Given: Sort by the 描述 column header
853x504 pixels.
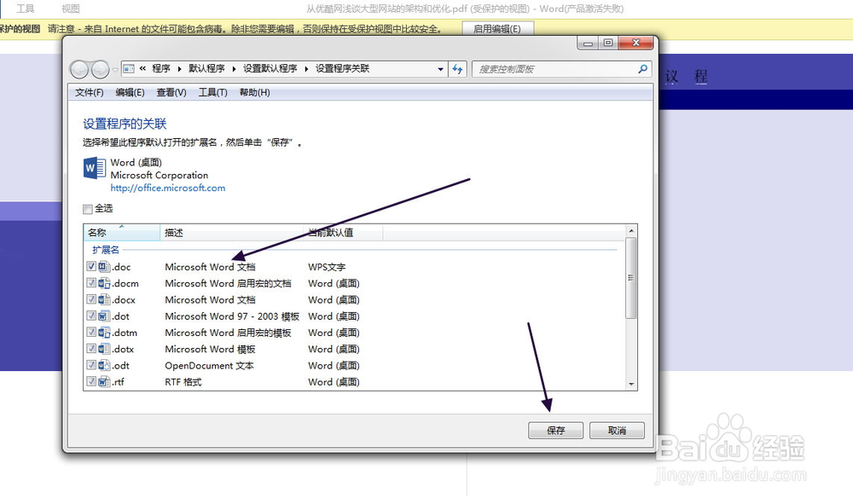Looking at the screenshot, I should pyautogui.click(x=232, y=233).
